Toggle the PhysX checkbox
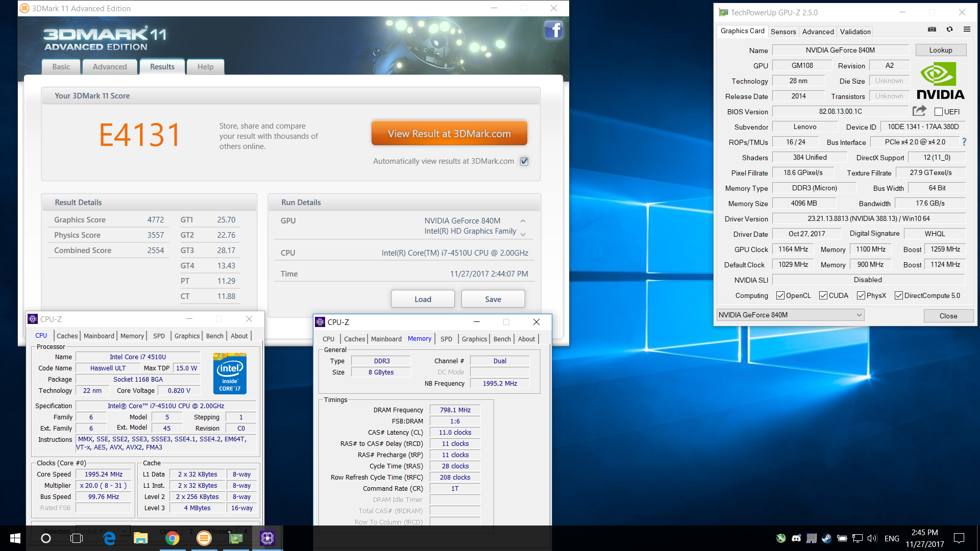The width and height of the screenshot is (980, 551). 861,295
